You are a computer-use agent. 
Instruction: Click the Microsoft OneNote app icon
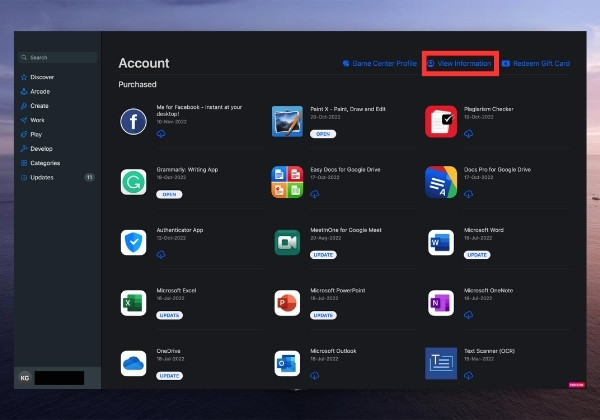[x=441, y=303]
